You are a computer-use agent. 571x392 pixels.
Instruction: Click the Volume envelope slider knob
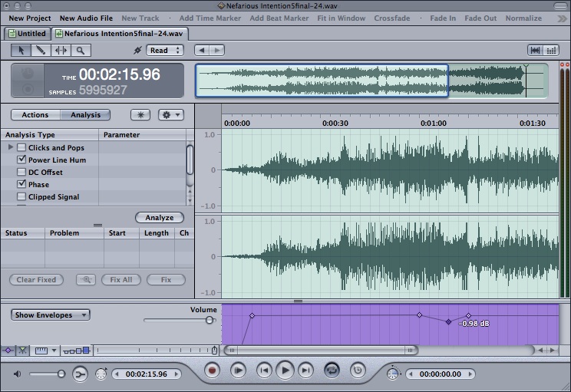[210, 320]
